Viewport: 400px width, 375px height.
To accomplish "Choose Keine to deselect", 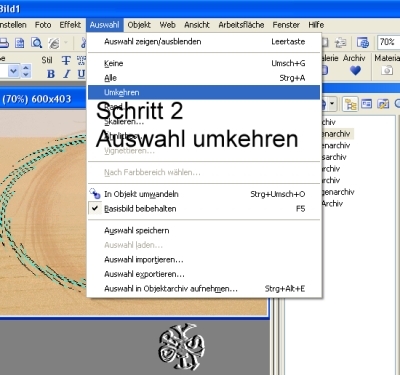I will point(204,63).
